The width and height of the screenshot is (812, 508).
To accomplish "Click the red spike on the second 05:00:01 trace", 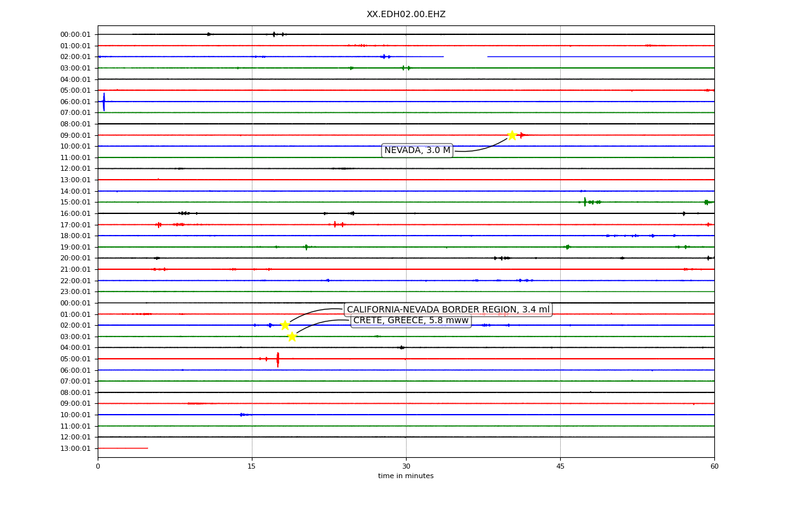I will pyautogui.click(x=277, y=359).
